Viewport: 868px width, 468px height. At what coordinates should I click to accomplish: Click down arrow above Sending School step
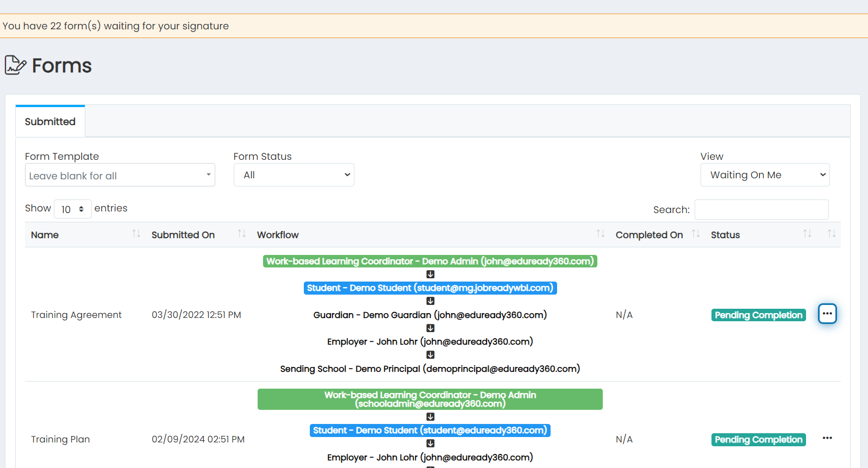430,355
